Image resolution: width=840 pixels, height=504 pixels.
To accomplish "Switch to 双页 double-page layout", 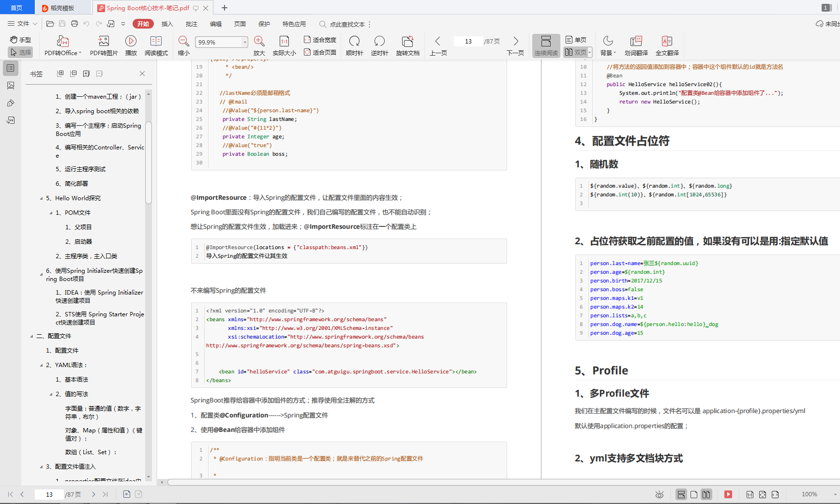I will tap(576, 52).
